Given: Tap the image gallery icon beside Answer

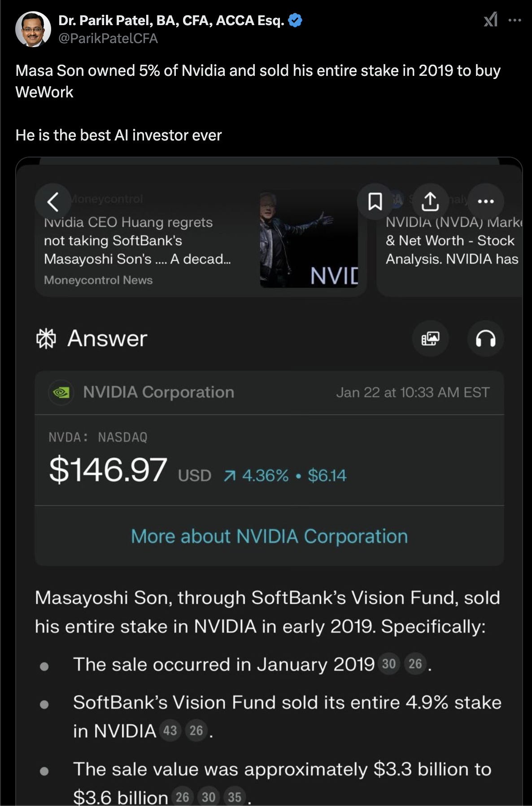Looking at the screenshot, I should tap(431, 338).
